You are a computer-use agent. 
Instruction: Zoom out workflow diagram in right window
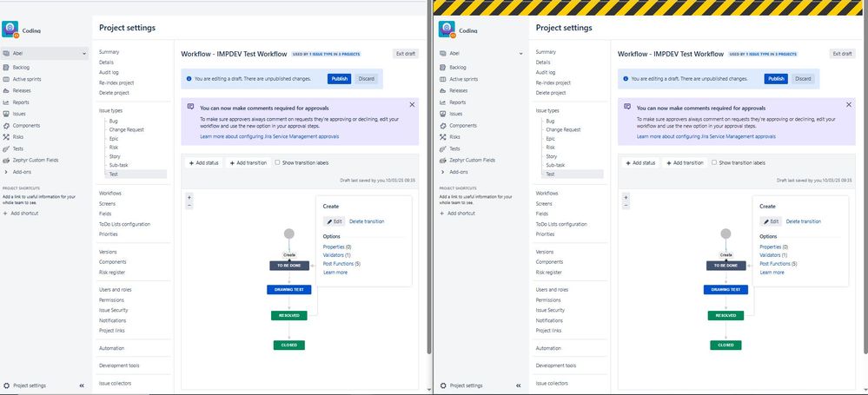(626, 205)
